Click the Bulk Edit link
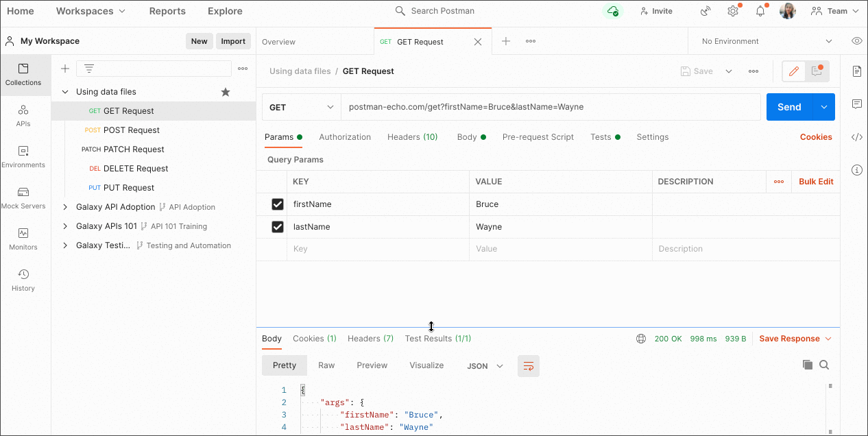The height and width of the screenshot is (436, 868). pyautogui.click(x=816, y=182)
